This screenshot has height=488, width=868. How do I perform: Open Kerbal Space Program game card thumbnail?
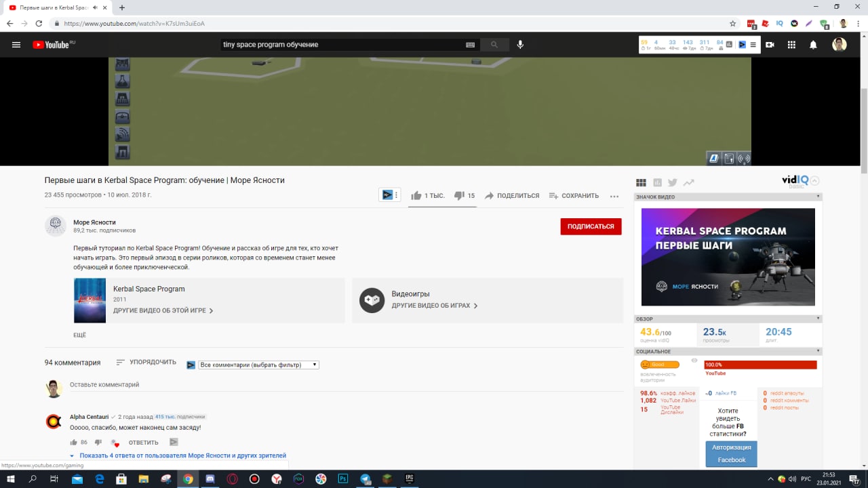coord(90,300)
